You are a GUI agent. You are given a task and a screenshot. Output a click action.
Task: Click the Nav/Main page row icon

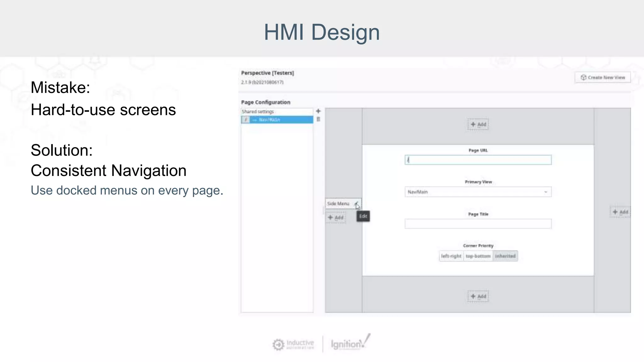coord(246,120)
